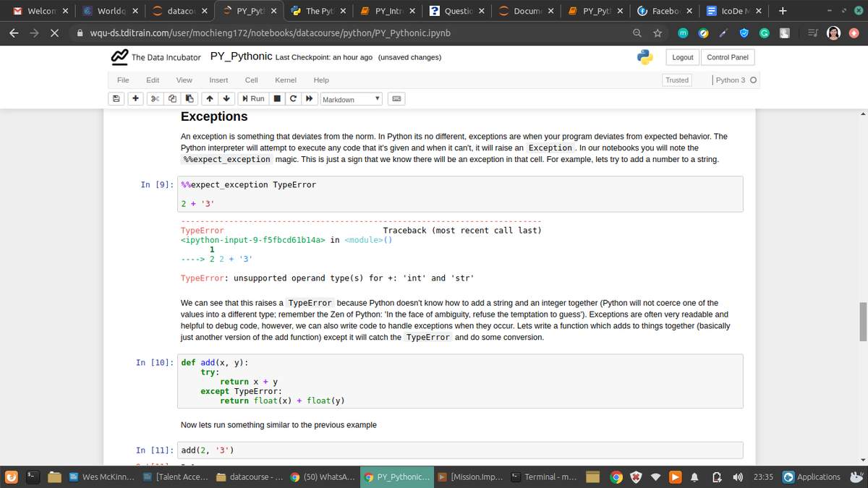Restart the kernel circular arrow icon

click(x=292, y=99)
